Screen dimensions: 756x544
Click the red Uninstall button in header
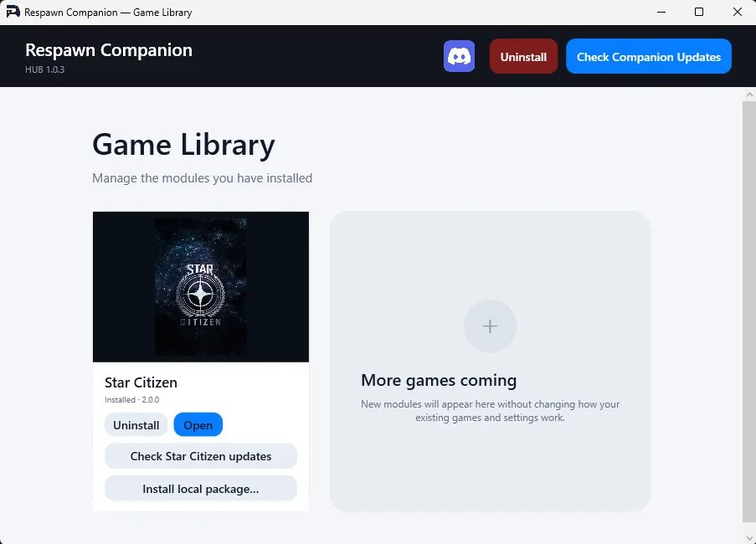point(523,56)
